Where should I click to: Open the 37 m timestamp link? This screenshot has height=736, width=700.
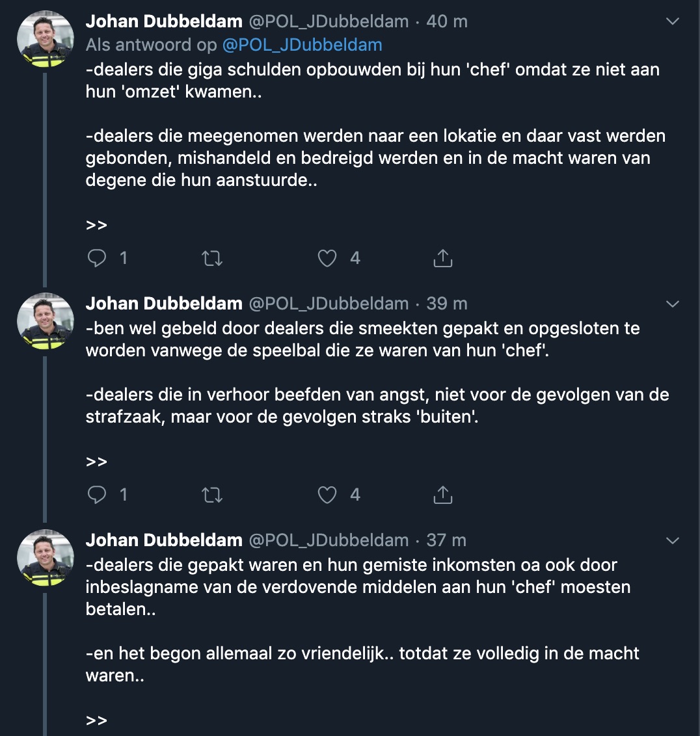coord(447,540)
